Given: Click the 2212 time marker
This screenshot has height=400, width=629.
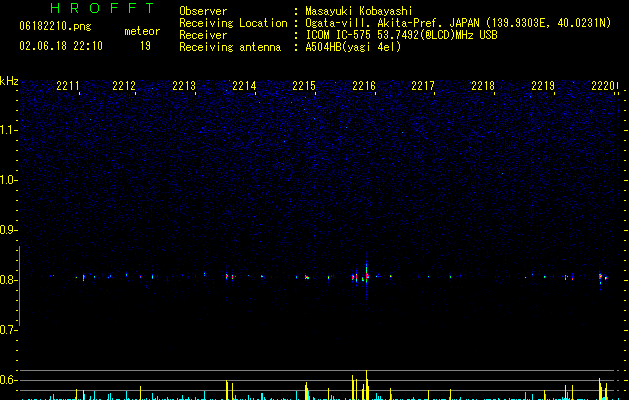Looking at the screenshot, I should (124, 86).
